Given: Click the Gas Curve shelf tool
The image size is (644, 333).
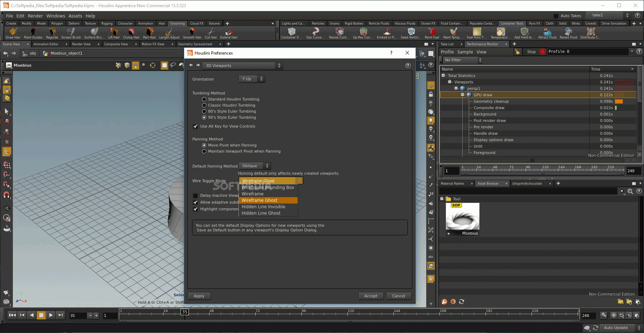Looking at the screenshot, I should pyautogui.click(x=315, y=33).
